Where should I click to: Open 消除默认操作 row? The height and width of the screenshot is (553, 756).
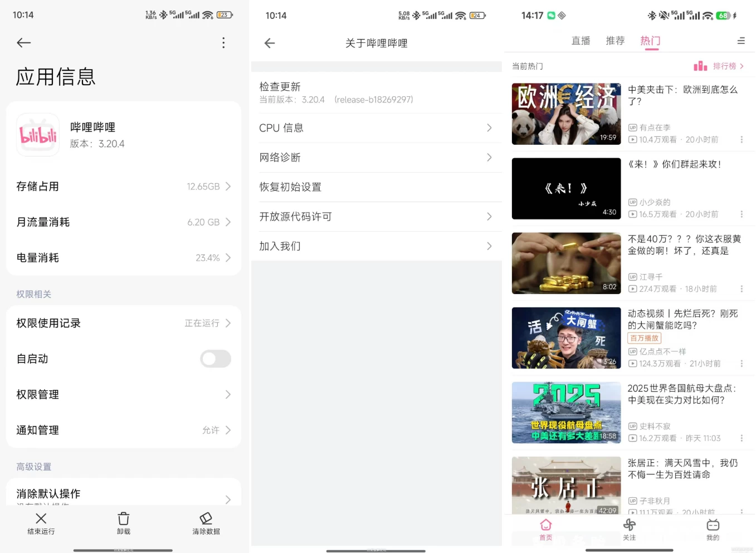(x=124, y=496)
